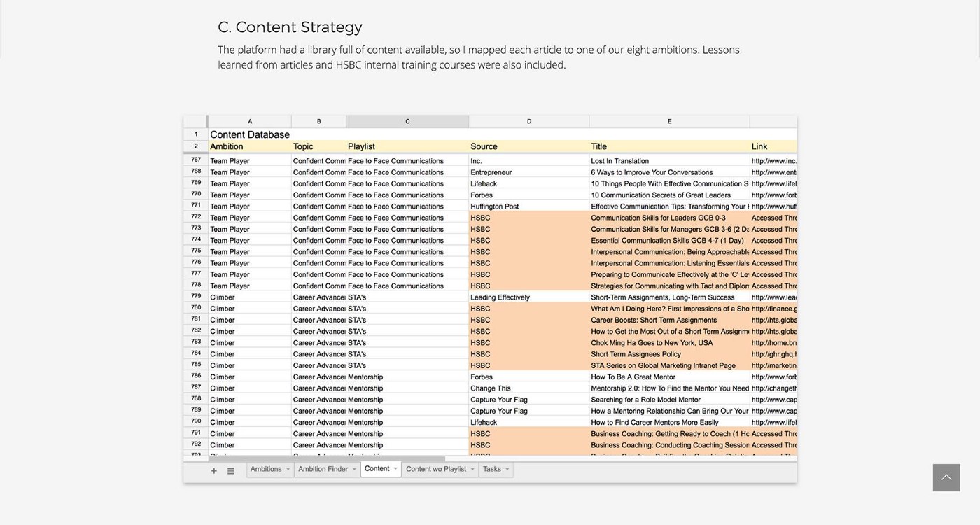Go to the Tasks sheet tab

[492, 469]
